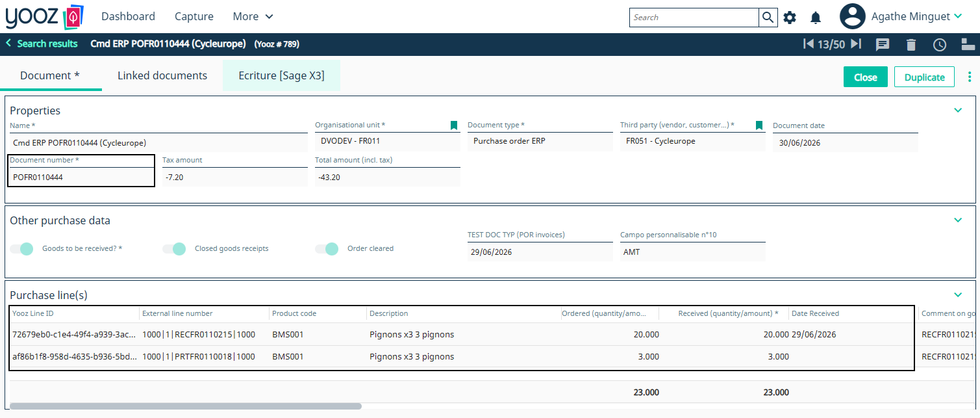Click the Close button
This screenshot has height=418, width=980.
point(866,77)
